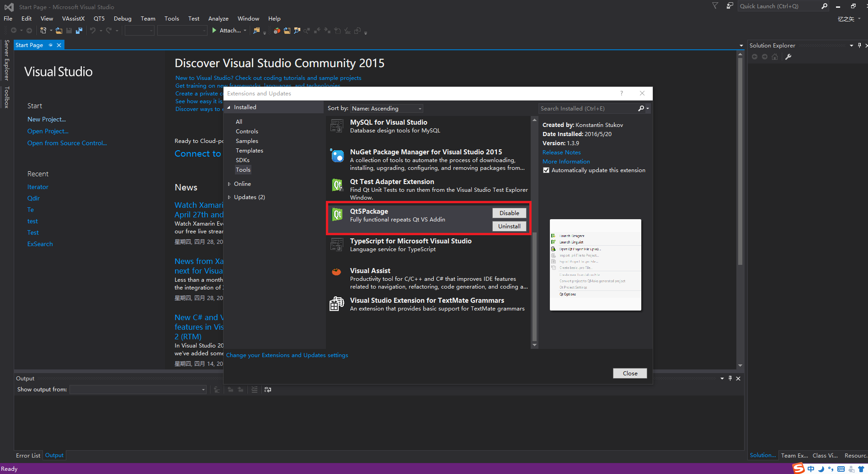
Task: Click the green Start debugging arrow
Action: pos(214,31)
